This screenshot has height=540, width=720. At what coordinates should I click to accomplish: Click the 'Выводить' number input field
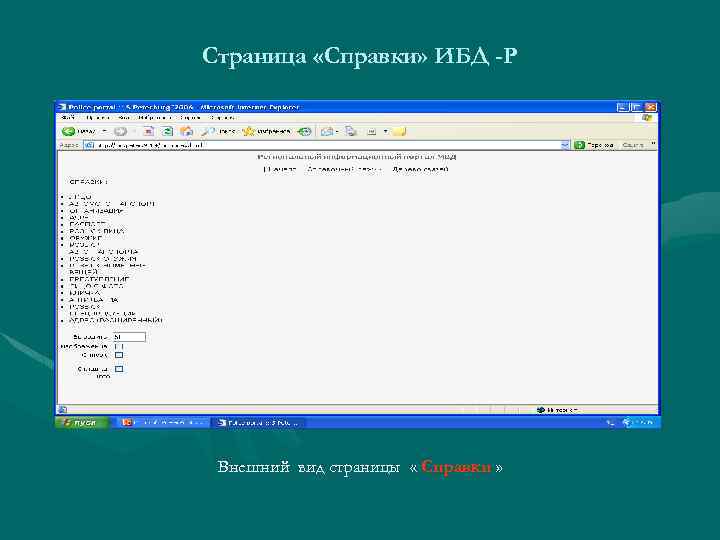(129, 337)
